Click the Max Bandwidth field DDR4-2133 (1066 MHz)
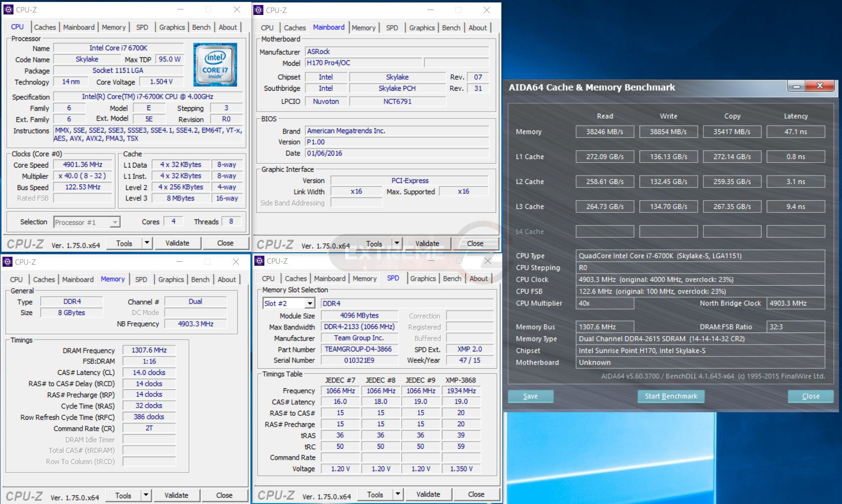 coord(359,327)
